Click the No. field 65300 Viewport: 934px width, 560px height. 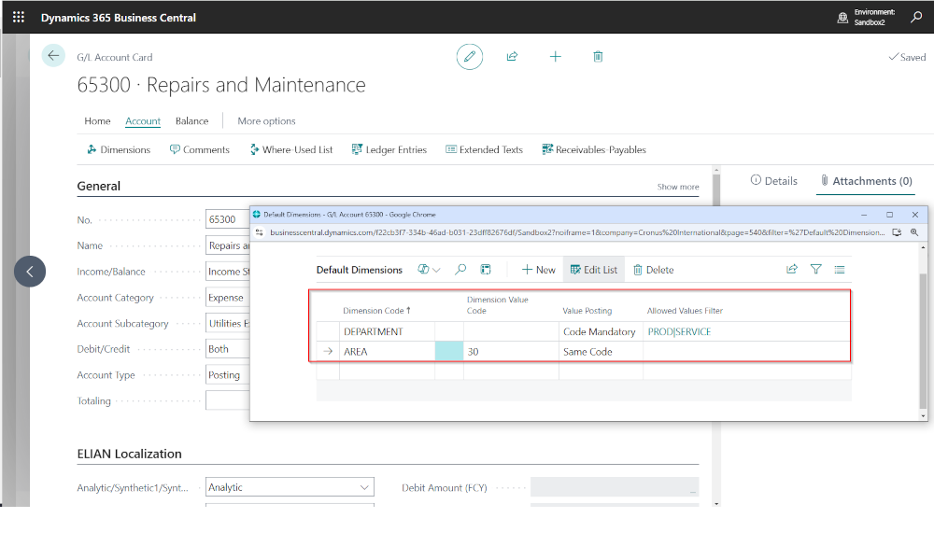click(x=227, y=219)
